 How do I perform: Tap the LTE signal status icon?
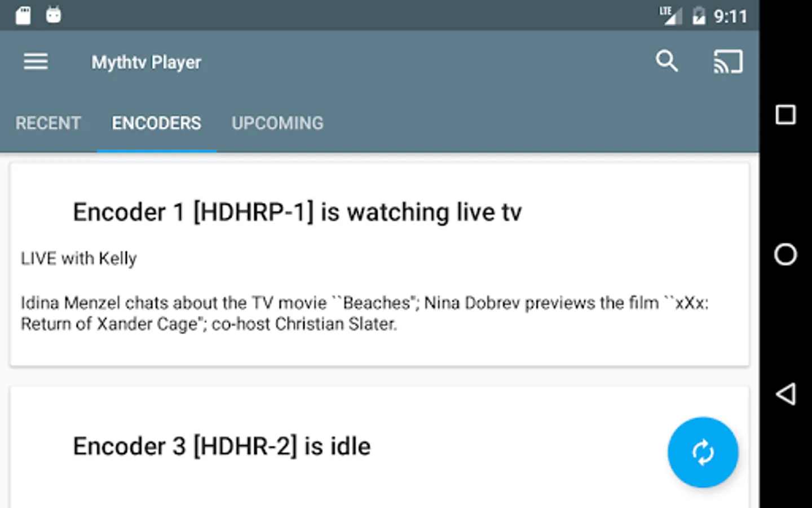pyautogui.click(x=670, y=15)
